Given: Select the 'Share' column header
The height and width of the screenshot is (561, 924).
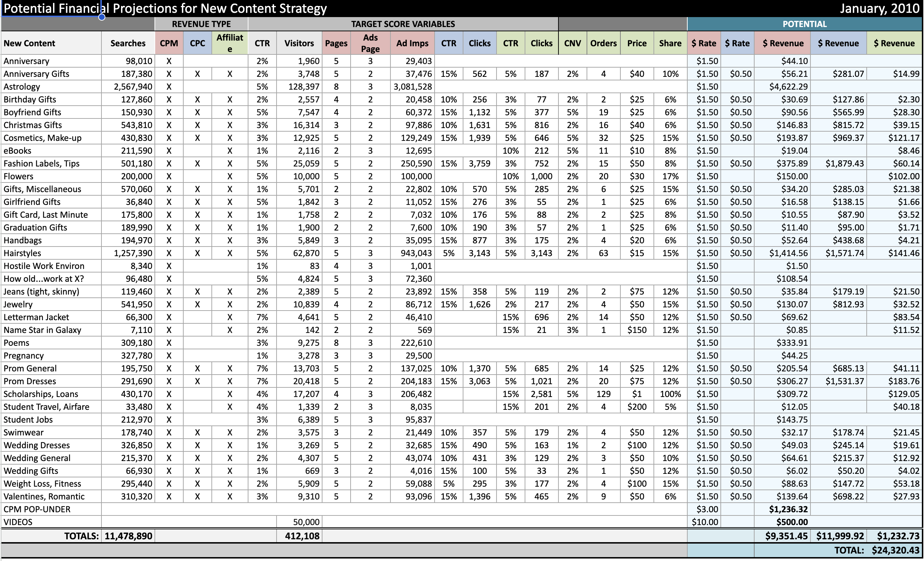Looking at the screenshot, I should (x=671, y=43).
